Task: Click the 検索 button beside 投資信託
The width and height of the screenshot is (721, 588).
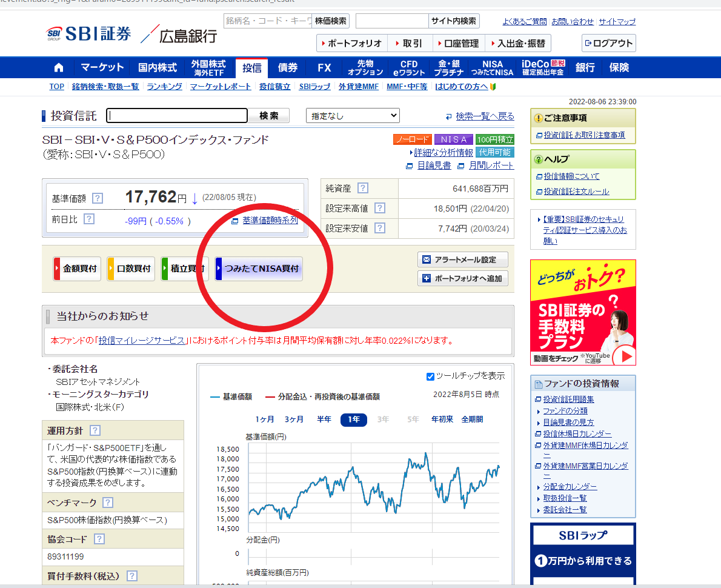Action: 268,116
